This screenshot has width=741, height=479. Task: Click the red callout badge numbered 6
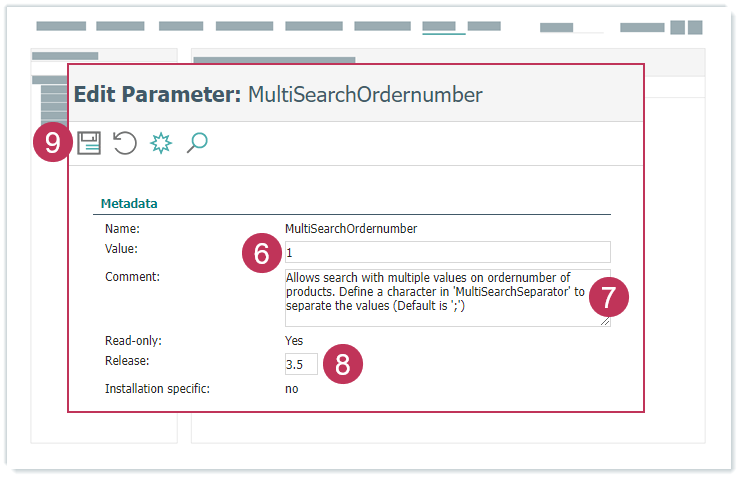tap(261, 253)
